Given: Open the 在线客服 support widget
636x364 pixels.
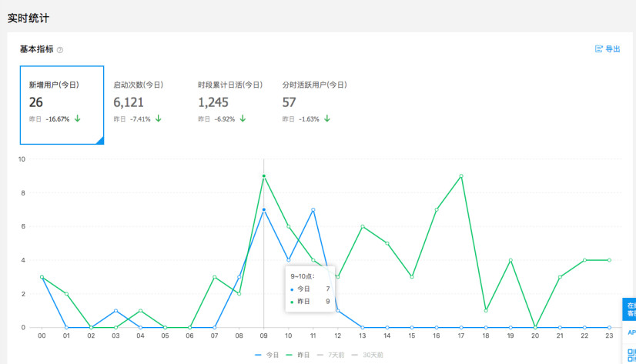Looking at the screenshot, I should 629,309.
